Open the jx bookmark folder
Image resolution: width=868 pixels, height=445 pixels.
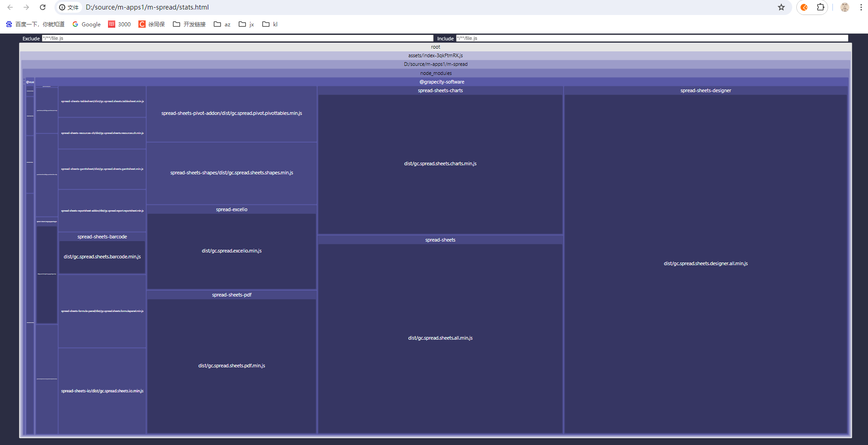246,24
